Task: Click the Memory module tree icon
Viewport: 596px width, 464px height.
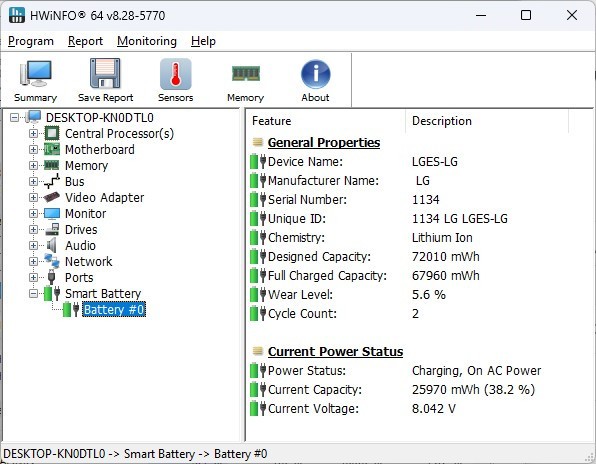Action: coord(52,165)
